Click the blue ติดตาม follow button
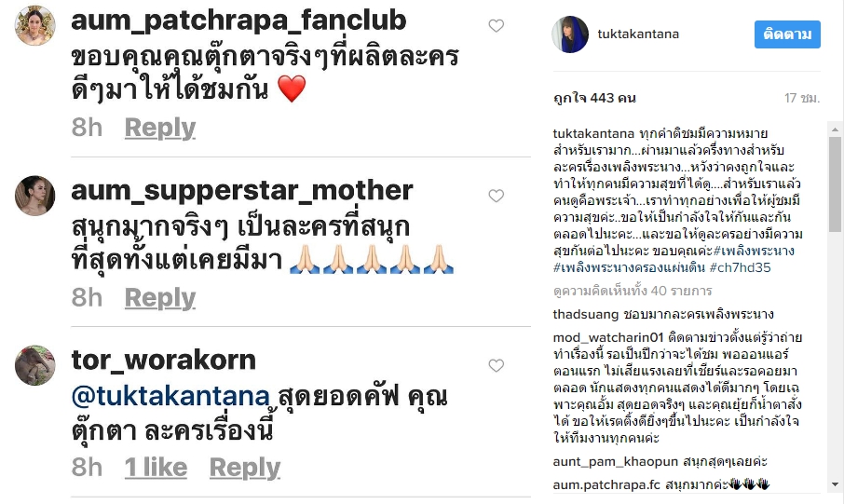This screenshot has width=844, height=504. click(787, 34)
